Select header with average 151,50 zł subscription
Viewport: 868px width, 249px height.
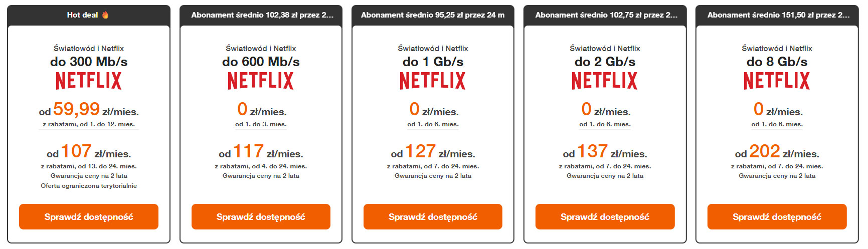[777, 15]
